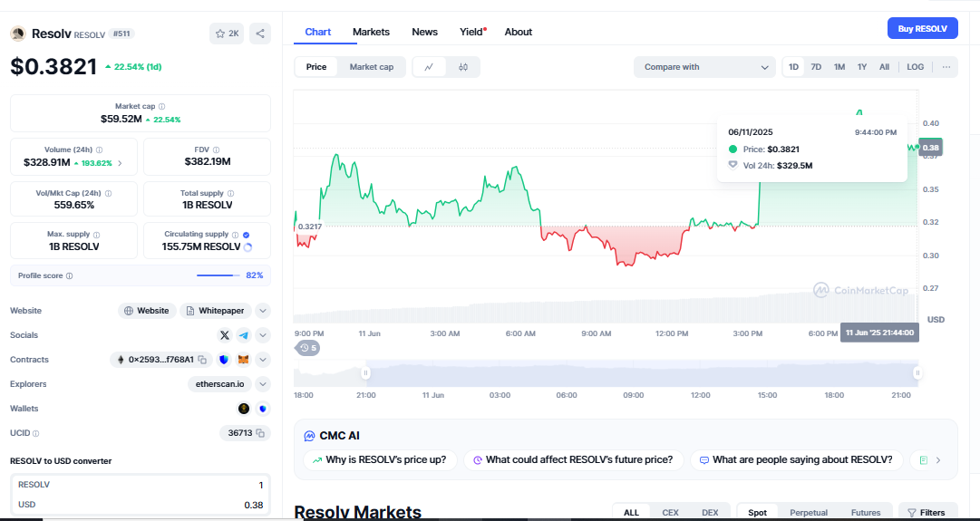Click the dark wallet icon in Wallets row
This screenshot has width=980, height=521.
click(x=244, y=410)
